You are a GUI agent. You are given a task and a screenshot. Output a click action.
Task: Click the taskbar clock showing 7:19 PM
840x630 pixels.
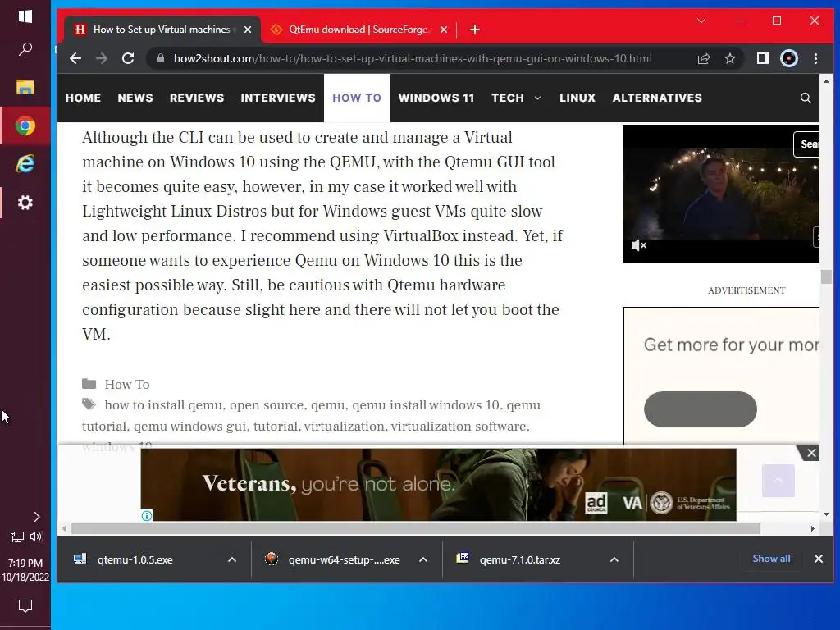coord(25,570)
